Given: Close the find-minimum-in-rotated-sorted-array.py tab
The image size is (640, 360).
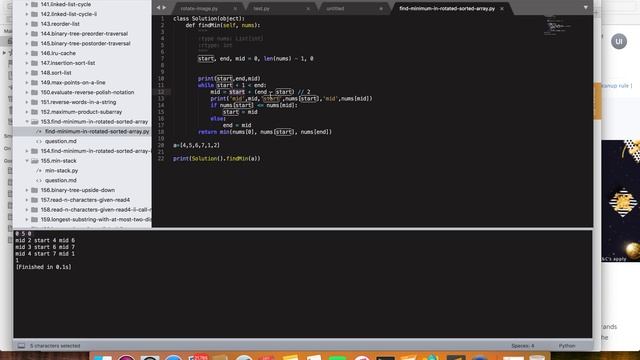Looking at the screenshot, I should click(x=502, y=9).
